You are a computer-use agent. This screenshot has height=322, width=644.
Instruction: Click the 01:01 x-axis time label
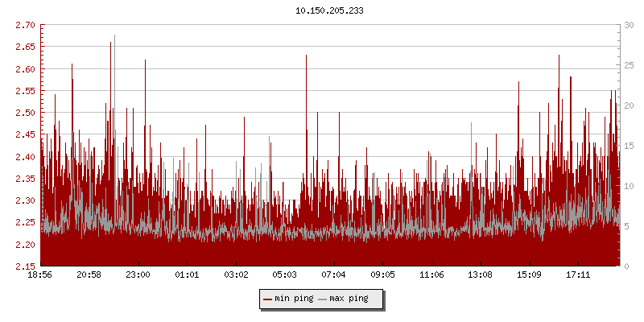pyautogui.click(x=187, y=275)
